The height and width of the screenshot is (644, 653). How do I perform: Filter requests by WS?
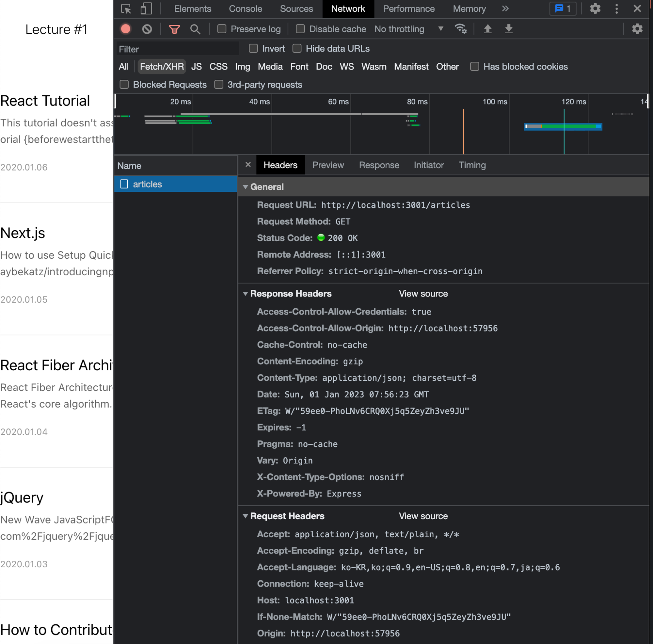click(346, 67)
